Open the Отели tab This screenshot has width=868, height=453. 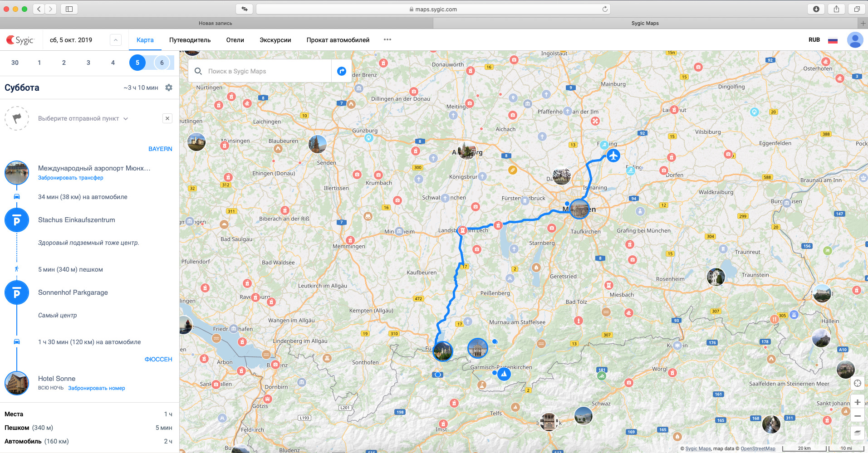[235, 40]
